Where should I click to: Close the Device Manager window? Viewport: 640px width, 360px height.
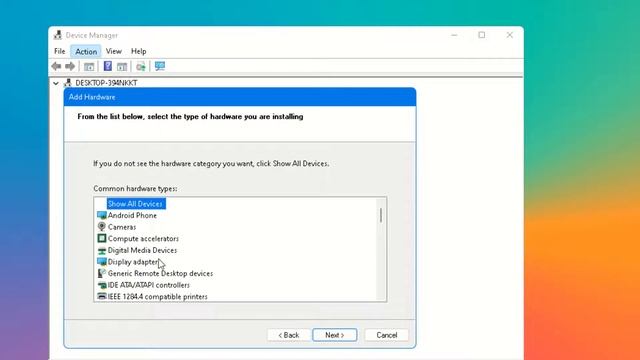click(510, 35)
